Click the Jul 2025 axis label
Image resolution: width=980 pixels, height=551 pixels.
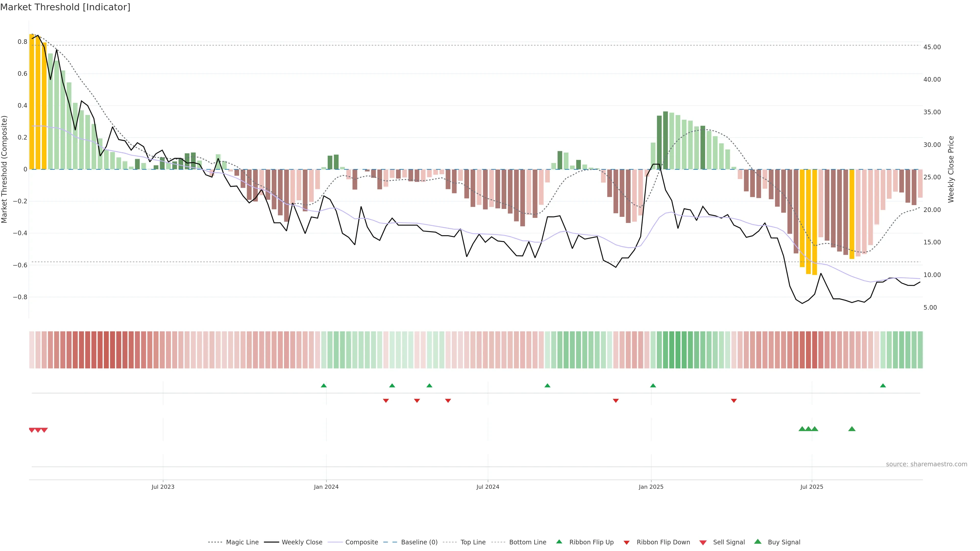click(812, 487)
